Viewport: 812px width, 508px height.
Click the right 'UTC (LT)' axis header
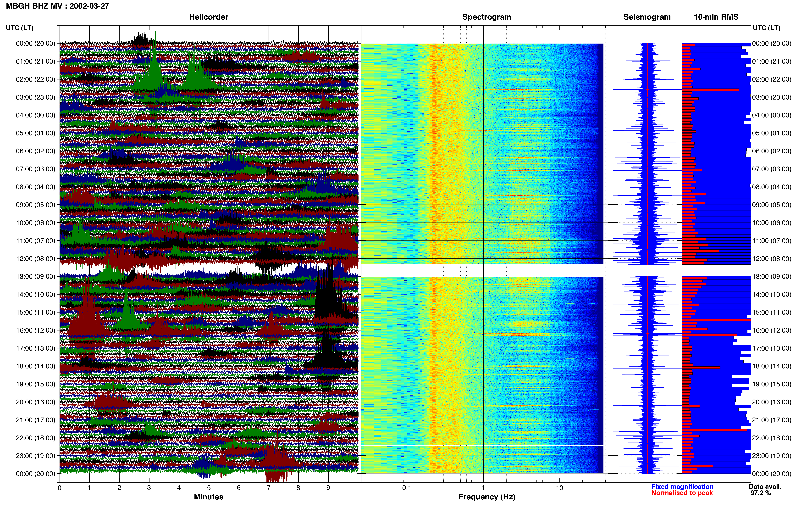pos(766,28)
